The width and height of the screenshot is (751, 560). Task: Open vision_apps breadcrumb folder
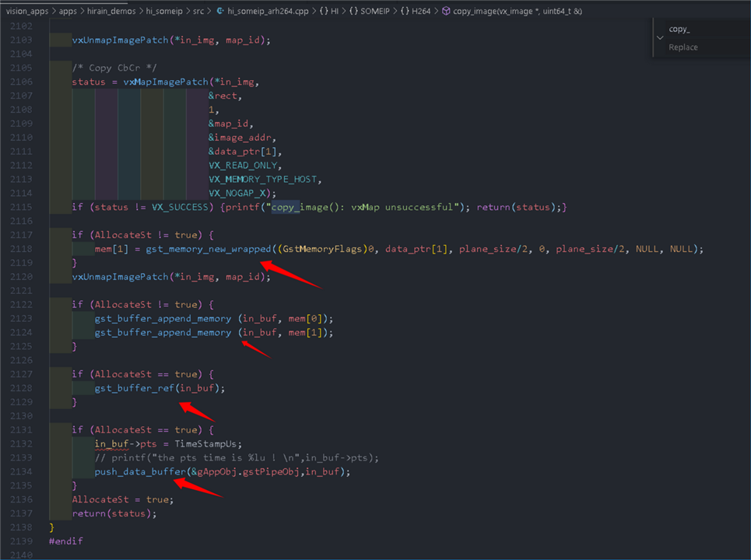point(27,11)
